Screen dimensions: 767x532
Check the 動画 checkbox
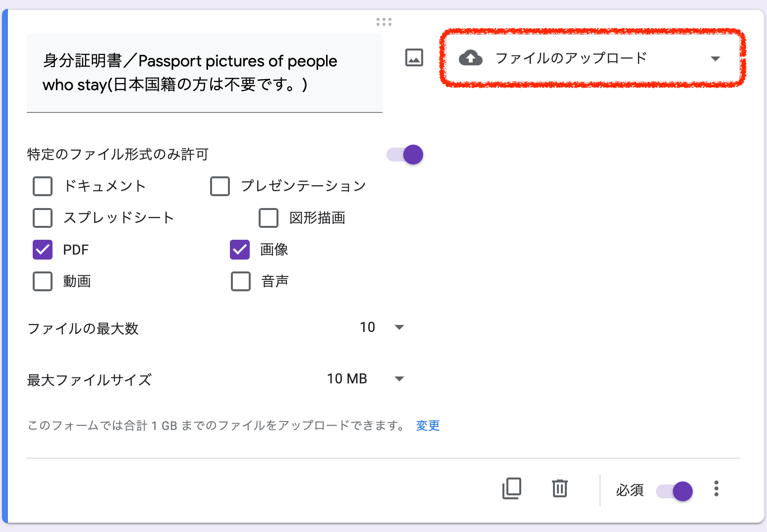tap(43, 281)
